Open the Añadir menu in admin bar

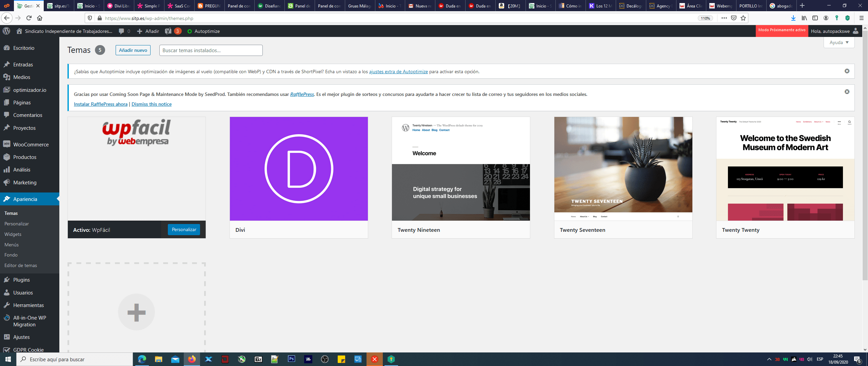click(x=148, y=31)
